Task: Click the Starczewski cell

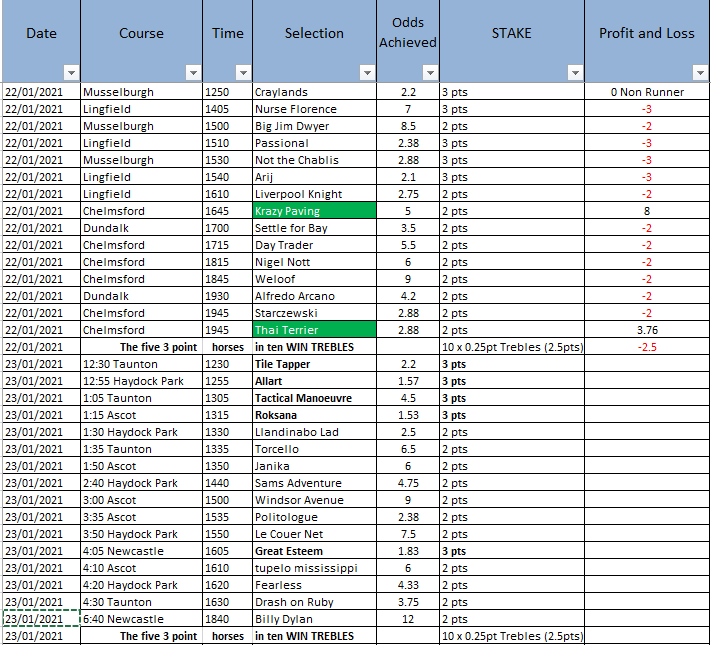Action: (314, 313)
